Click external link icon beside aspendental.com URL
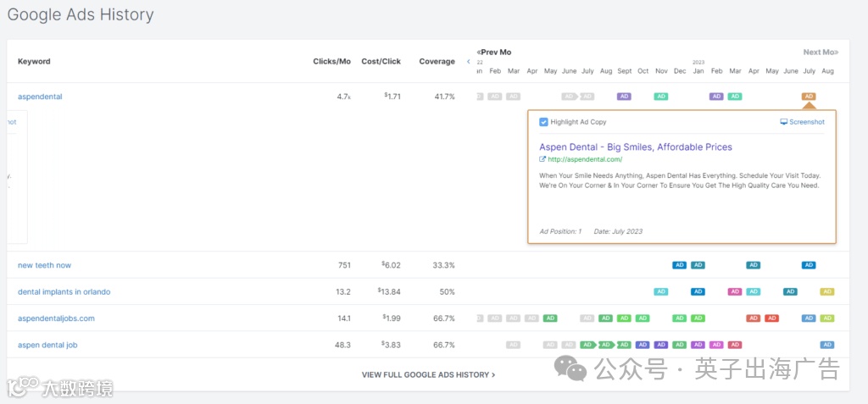 tap(542, 159)
